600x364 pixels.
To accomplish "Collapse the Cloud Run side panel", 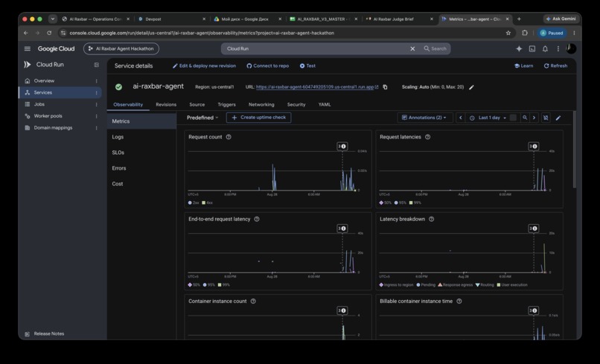I will [97, 65].
